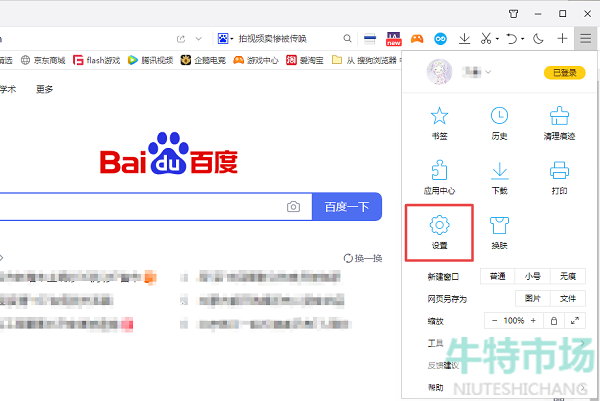600x401 pixels.
Task: Open 设置 settings gear icon
Action: click(x=439, y=225)
